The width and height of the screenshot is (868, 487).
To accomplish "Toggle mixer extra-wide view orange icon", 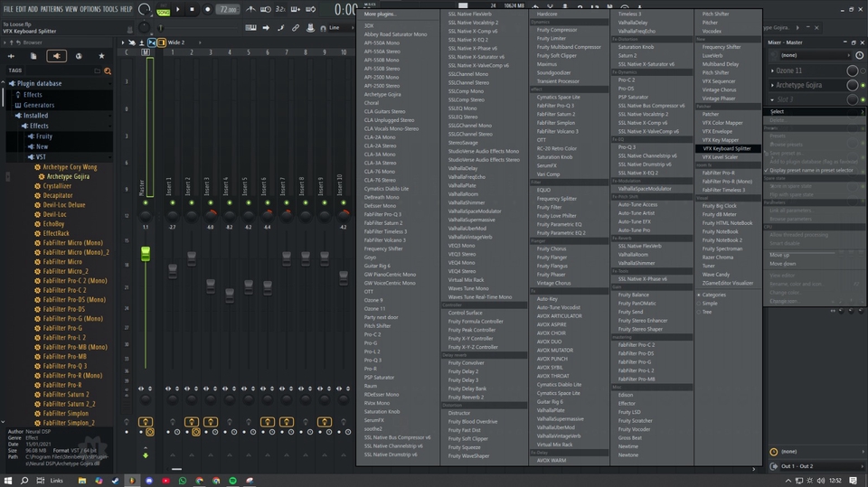I will tap(162, 42).
